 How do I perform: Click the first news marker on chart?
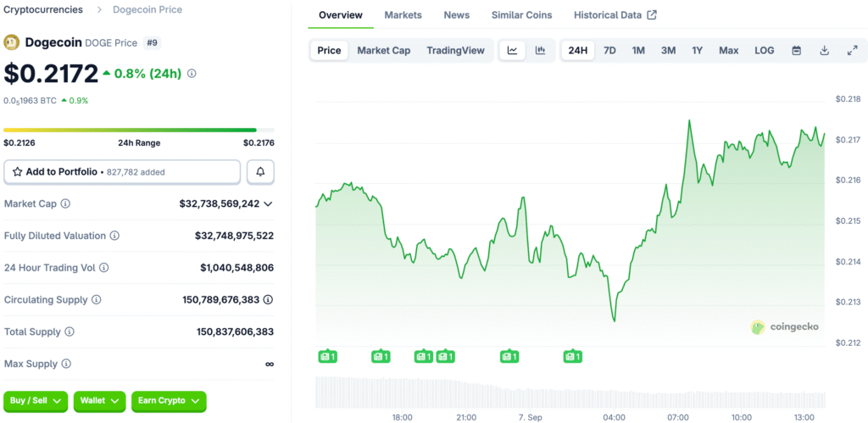click(328, 357)
